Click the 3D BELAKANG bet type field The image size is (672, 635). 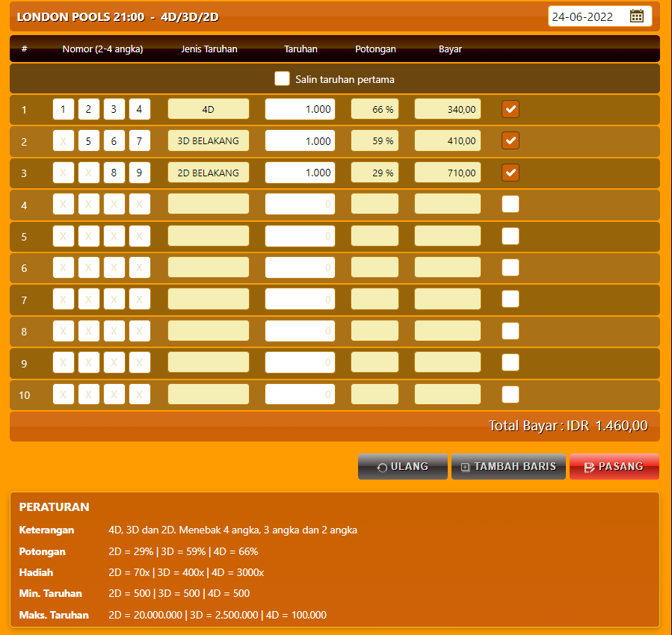(x=208, y=140)
